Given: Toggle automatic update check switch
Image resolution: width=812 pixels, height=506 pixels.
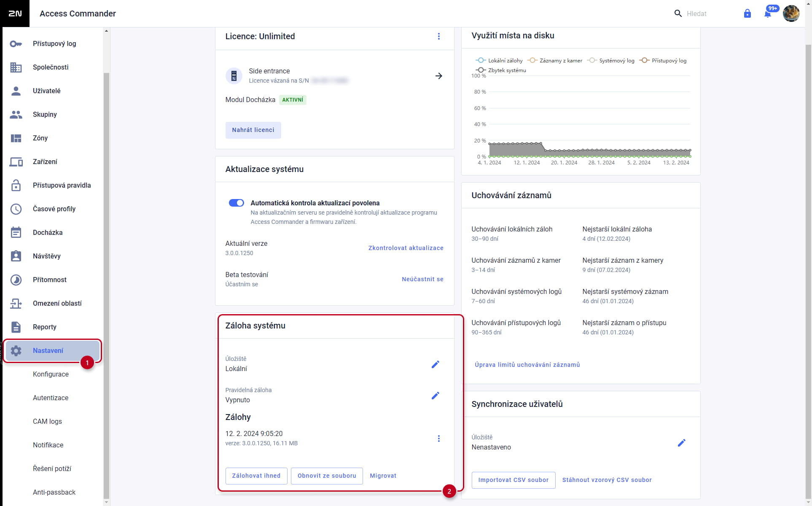Looking at the screenshot, I should click(x=237, y=203).
